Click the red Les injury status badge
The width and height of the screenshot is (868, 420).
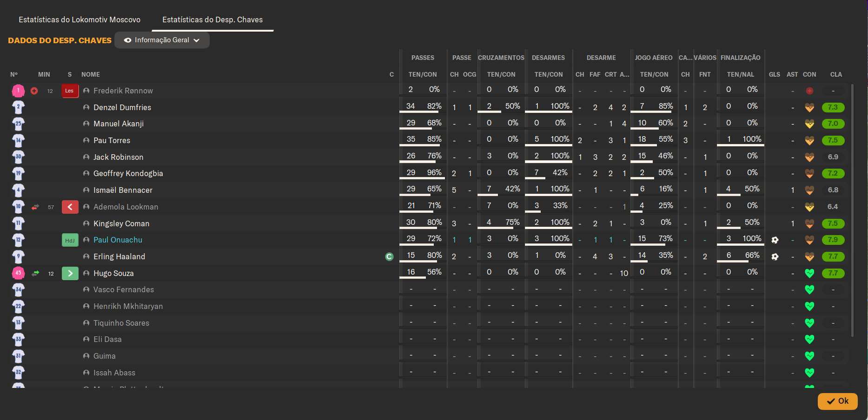coord(70,91)
